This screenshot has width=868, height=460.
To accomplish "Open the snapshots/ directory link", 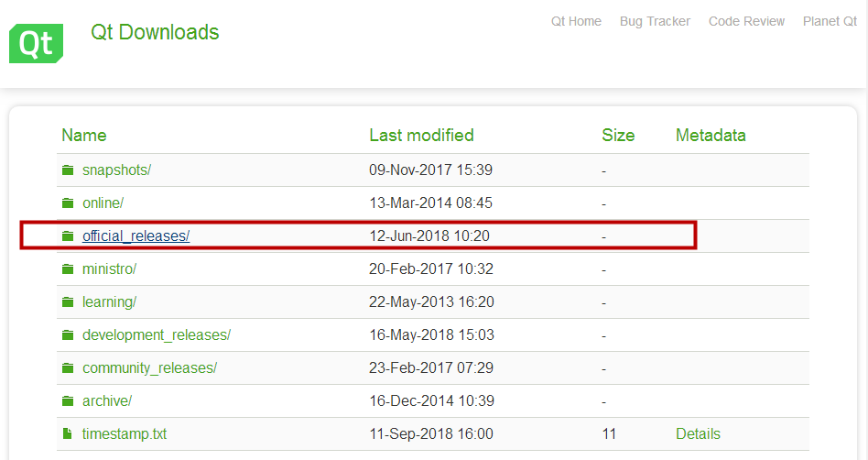I will [x=117, y=170].
